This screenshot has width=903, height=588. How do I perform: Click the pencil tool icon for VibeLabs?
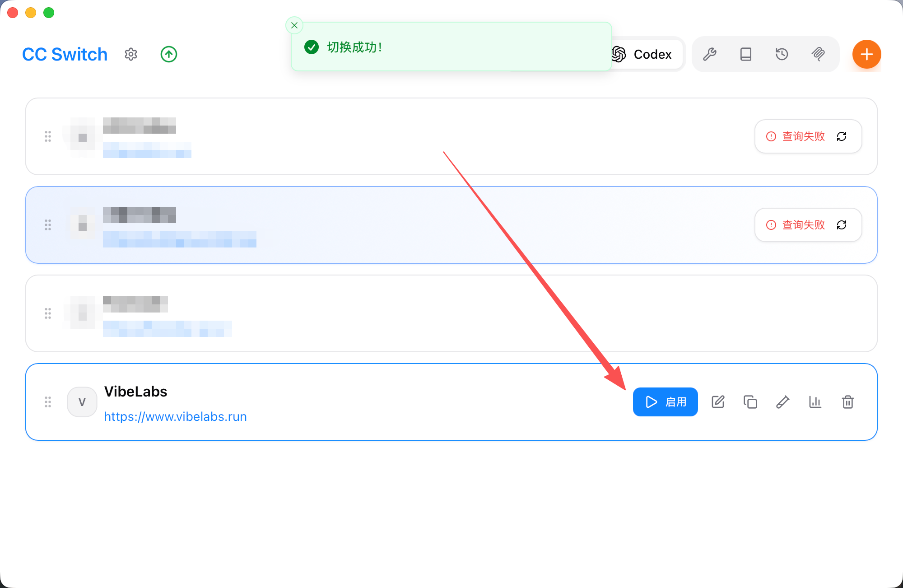(x=783, y=402)
